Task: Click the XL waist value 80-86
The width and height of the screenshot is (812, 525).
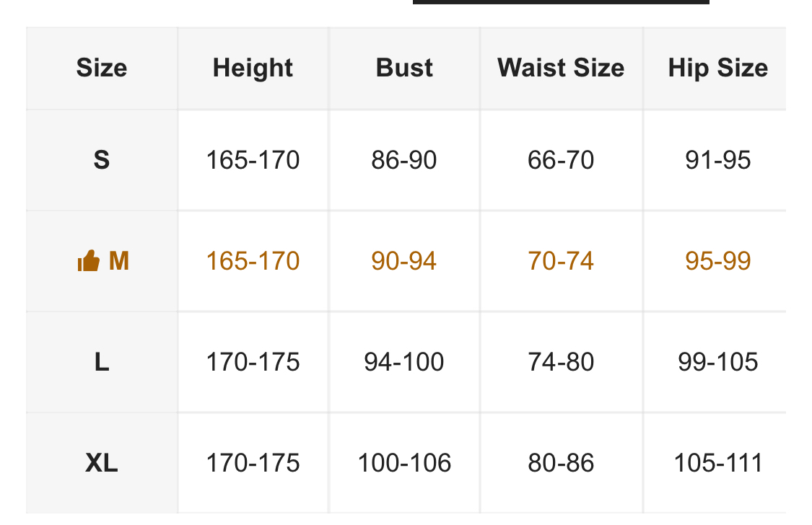Action: click(561, 462)
